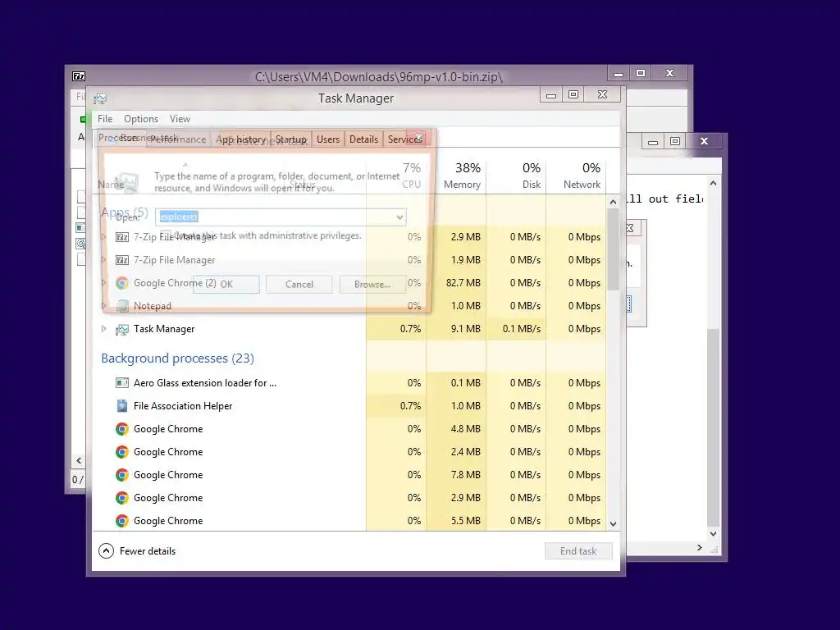Switch to the App history tab

[240, 139]
